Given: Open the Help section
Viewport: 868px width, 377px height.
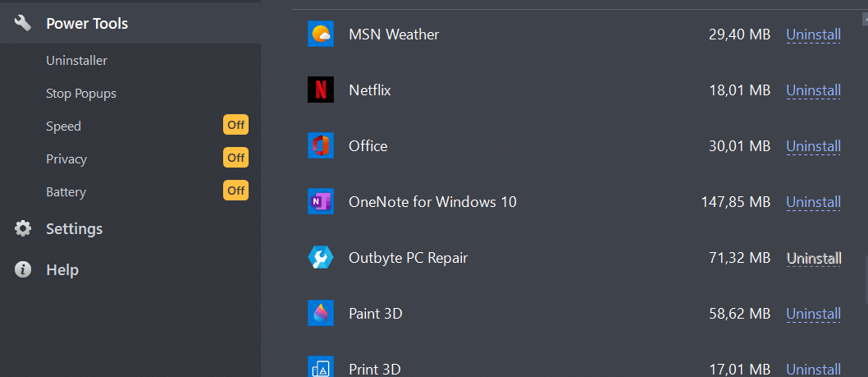Looking at the screenshot, I should [62, 270].
